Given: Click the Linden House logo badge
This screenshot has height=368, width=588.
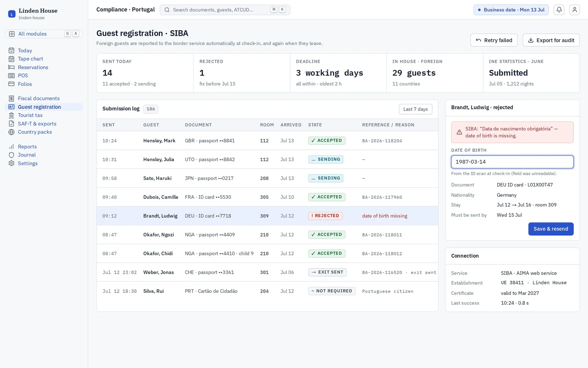Looking at the screenshot, I should pyautogui.click(x=12, y=14).
